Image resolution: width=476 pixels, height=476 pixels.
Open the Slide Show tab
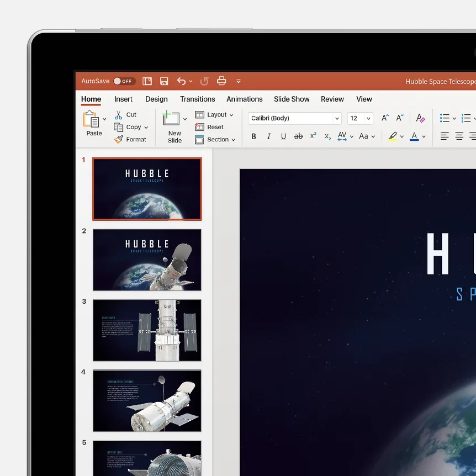point(292,99)
